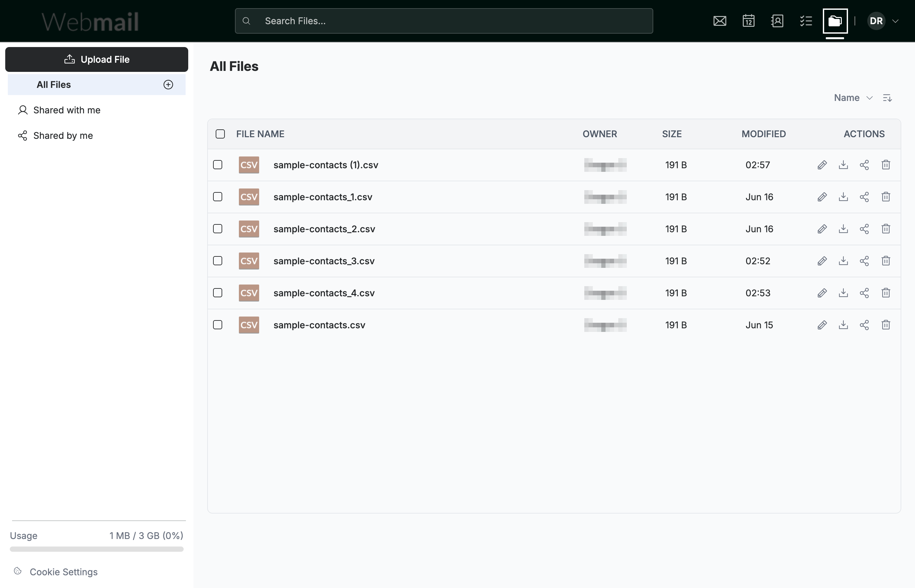Share sample-contacts (1).csv
Image resolution: width=915 pixels, height=588 pixels.
click(864, 165)
